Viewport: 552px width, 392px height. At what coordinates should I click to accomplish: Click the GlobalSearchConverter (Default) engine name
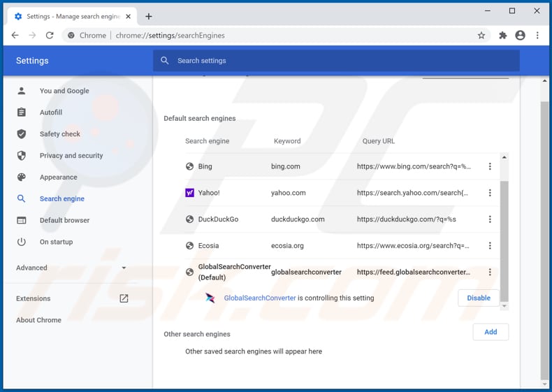(235, 272)
